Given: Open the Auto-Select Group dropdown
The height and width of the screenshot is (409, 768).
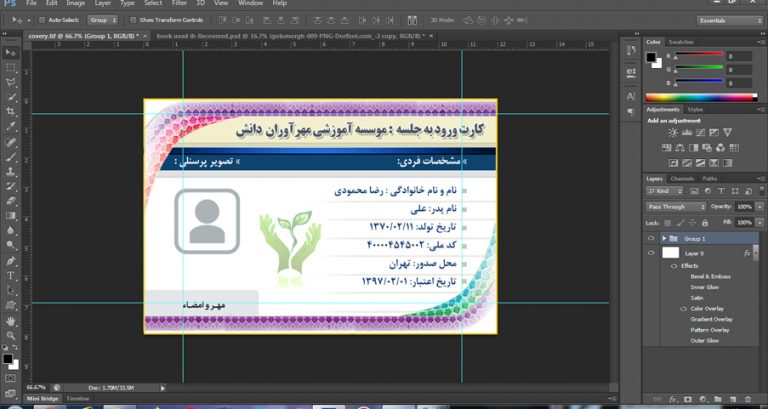Looking at the screenshot, I should [x=103, y=20].
